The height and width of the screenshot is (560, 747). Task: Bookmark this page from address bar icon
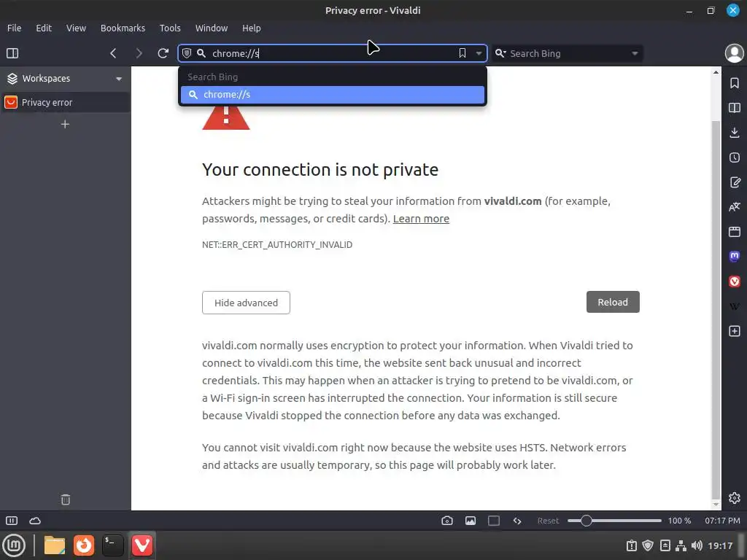coord(462,53)
